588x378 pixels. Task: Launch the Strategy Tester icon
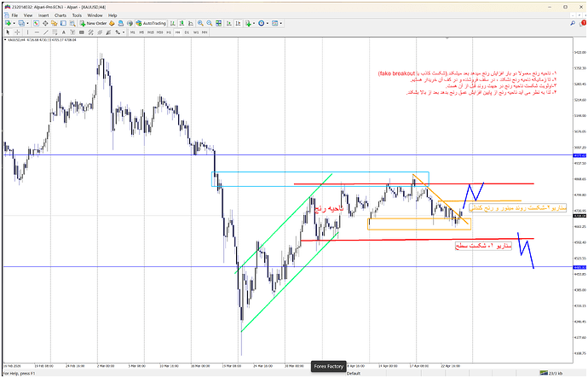point(72,23)
